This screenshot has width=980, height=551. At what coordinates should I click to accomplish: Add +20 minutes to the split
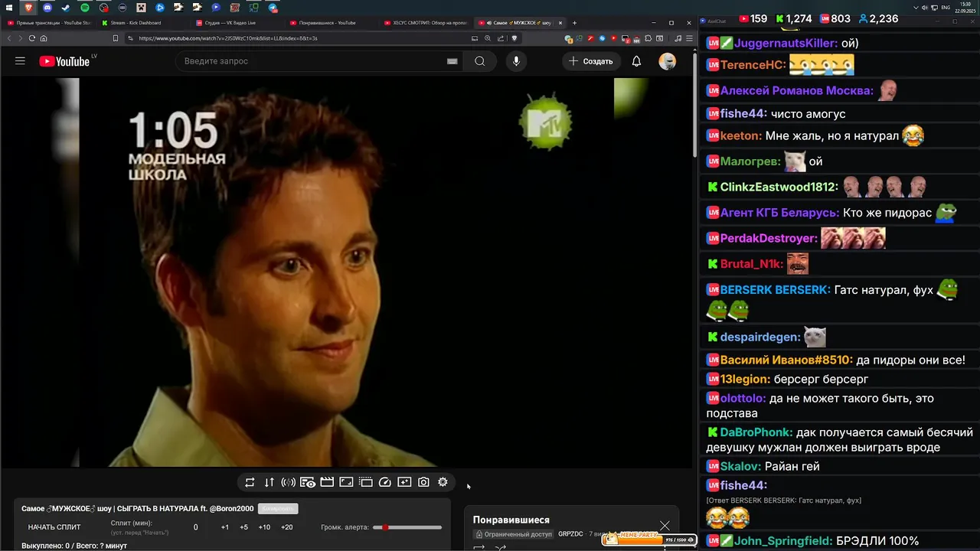point(286,527)
